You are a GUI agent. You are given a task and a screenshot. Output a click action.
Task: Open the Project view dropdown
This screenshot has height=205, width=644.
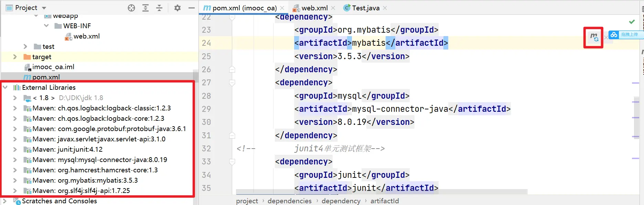click(44, 8)
